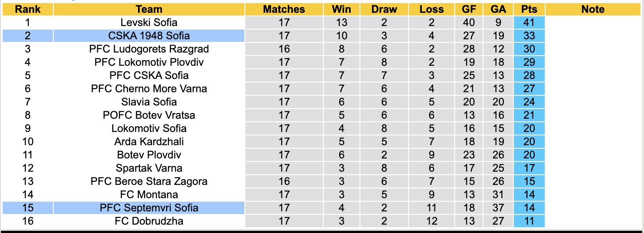Click the GF column header
Image resolution: width=644 pixels, height=233 pixels.
(469, 9)
